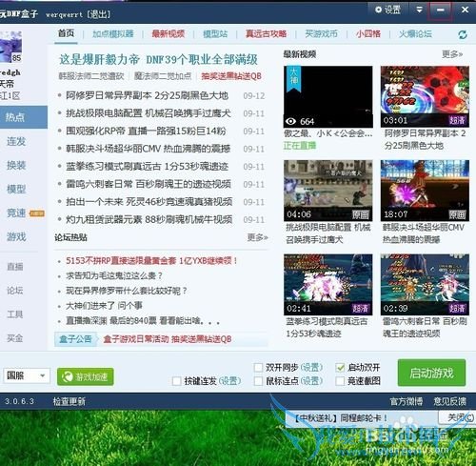This screenshot has height=466, width=476.
Task: Uncheck the 启动双开 checkbox
Action: (x=340, y=368)
